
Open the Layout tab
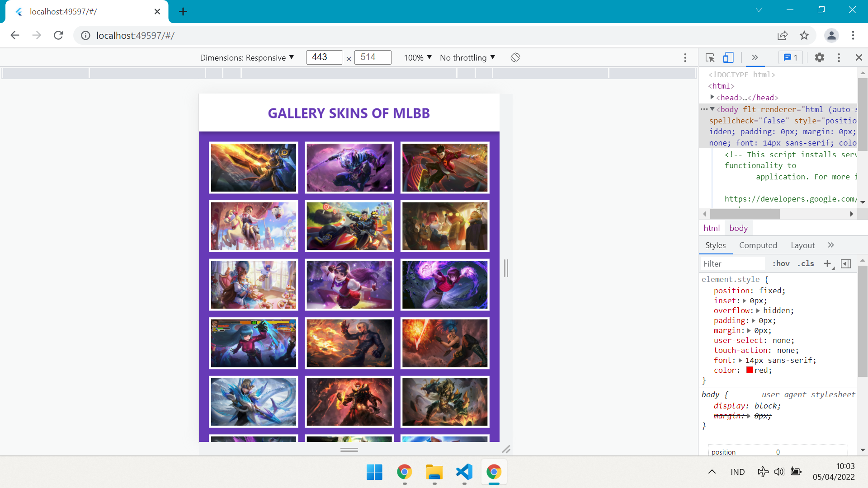[x=802, y=245]
